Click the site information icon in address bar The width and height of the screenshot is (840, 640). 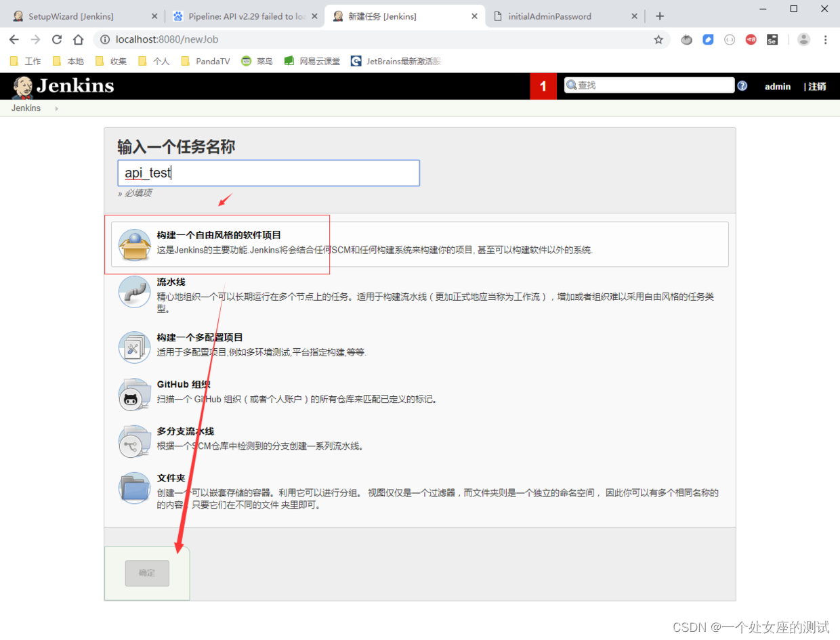pos(106,39)
